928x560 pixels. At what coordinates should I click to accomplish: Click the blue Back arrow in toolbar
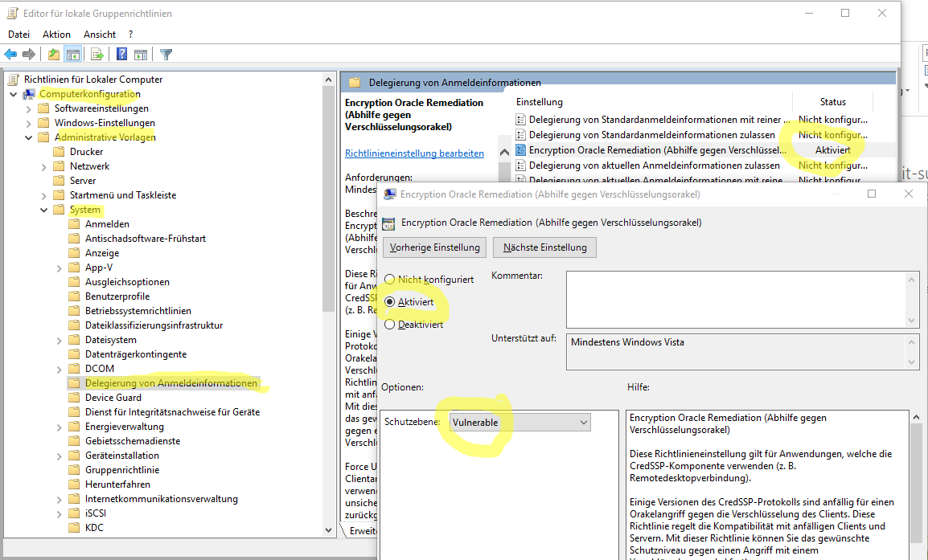point(10,55)
